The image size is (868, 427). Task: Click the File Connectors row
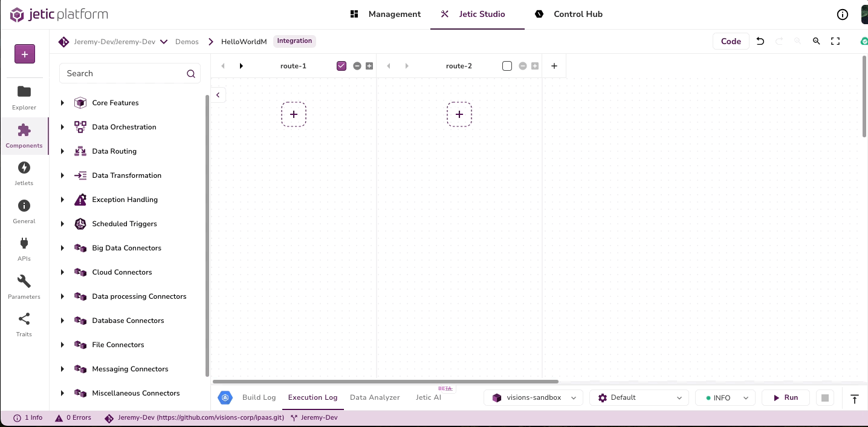[x=130, y=345]
